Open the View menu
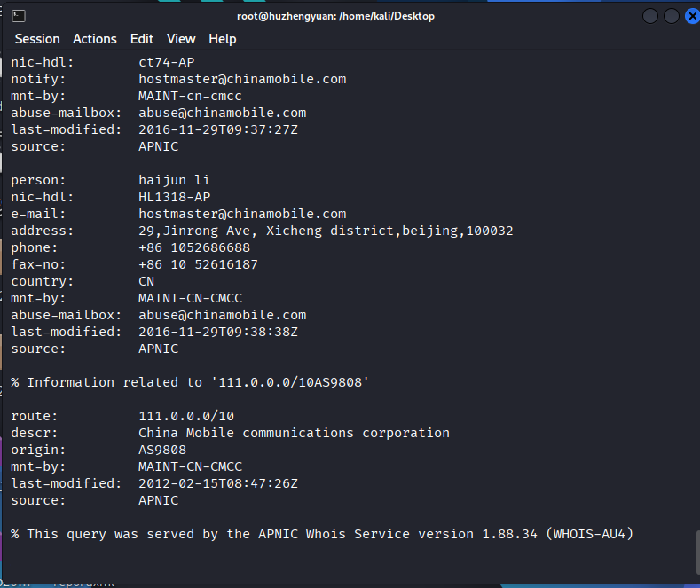The image size is (700, 588). click(x=181, y=39)
